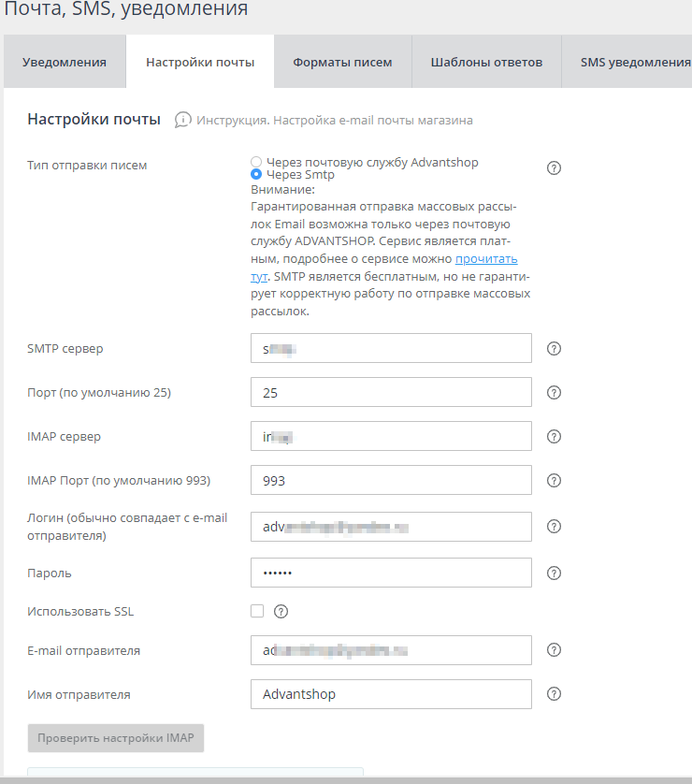The height and width of the screenshot is (784, 692).
Task: Switch to the Уведомления tab
Action: (x=65, y=63)
